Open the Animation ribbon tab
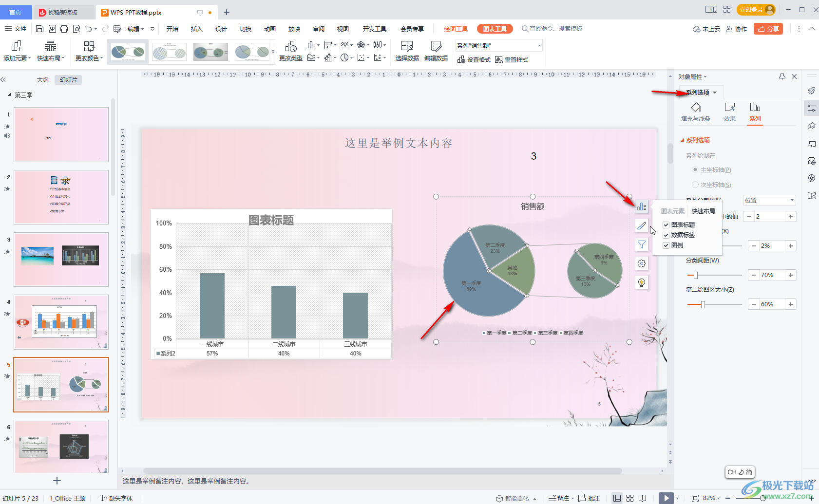Screen dimensions: 819x504 269,29
